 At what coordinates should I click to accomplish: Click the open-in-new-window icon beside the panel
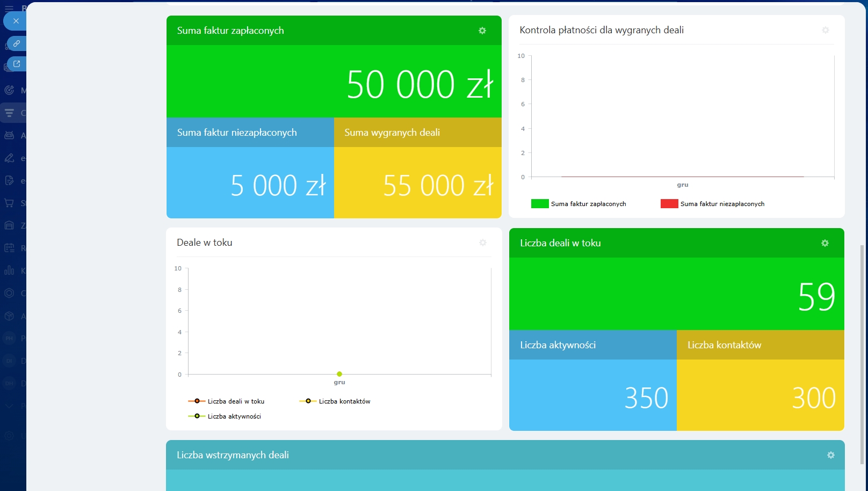(17, 64)
